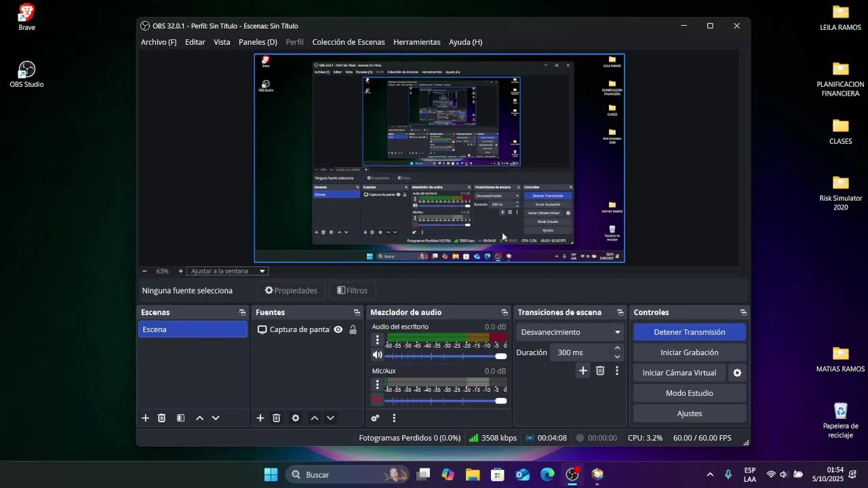
Task: Open Windows Start menu
Action: click(x=271, y=474)
